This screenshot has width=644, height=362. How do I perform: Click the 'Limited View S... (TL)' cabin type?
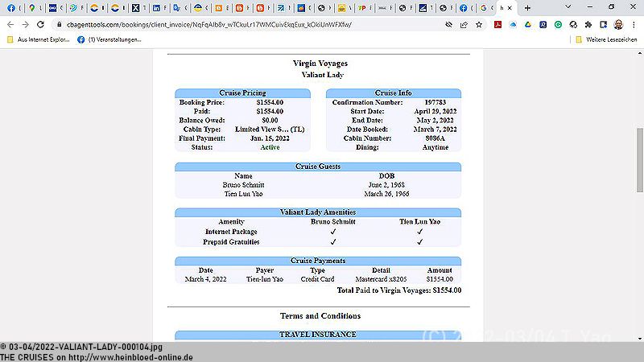tap(270, 130)
